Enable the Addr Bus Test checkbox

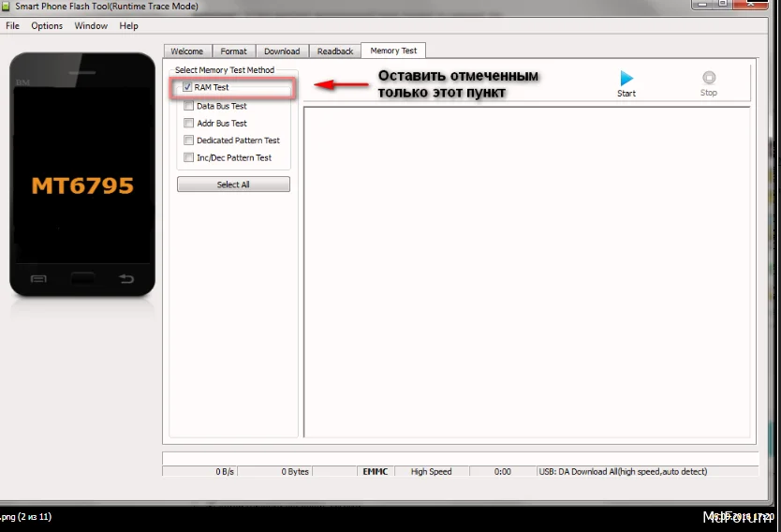point(189,123)
